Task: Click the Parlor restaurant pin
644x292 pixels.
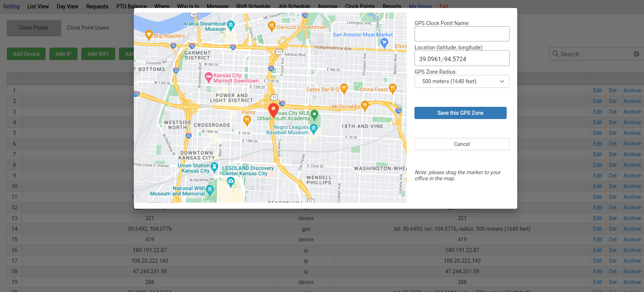Action: 247,121
